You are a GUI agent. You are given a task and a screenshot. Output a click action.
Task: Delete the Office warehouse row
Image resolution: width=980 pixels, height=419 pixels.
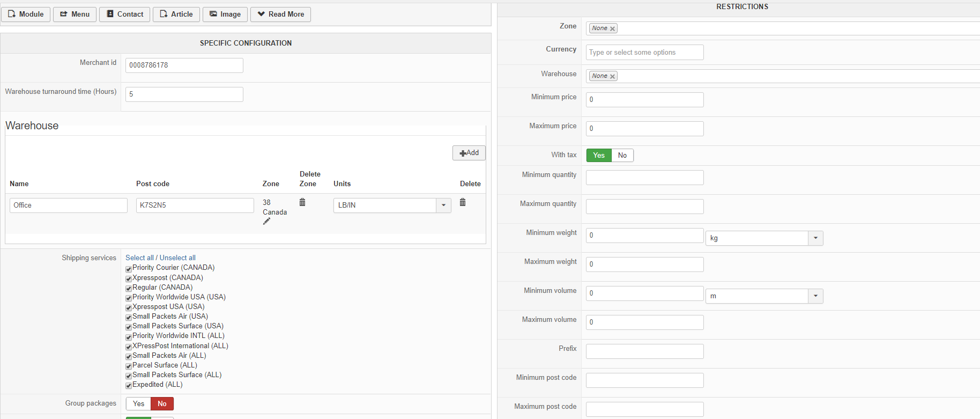click(463, 202)
